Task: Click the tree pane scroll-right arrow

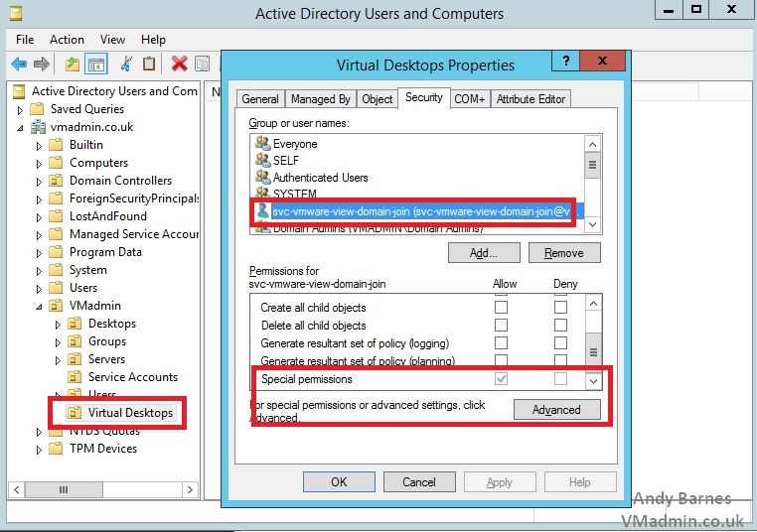Action: 190,490
